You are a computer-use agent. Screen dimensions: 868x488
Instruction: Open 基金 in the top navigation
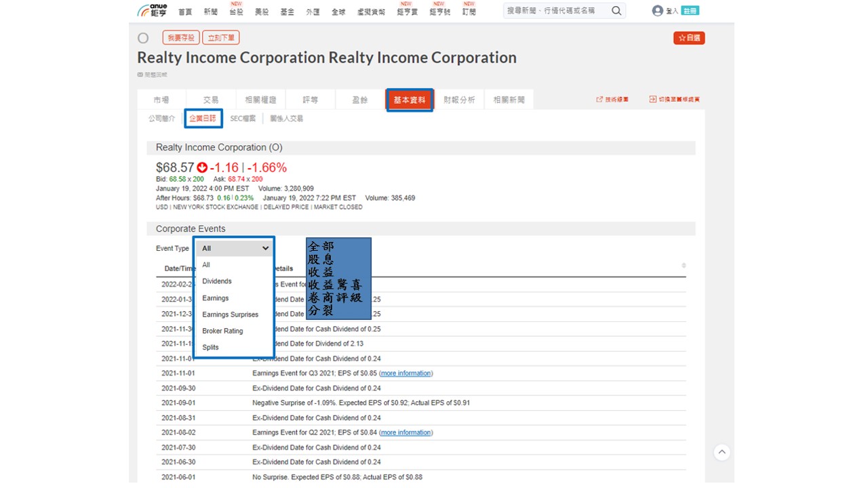pyautogui.click(x=288, y=12)
